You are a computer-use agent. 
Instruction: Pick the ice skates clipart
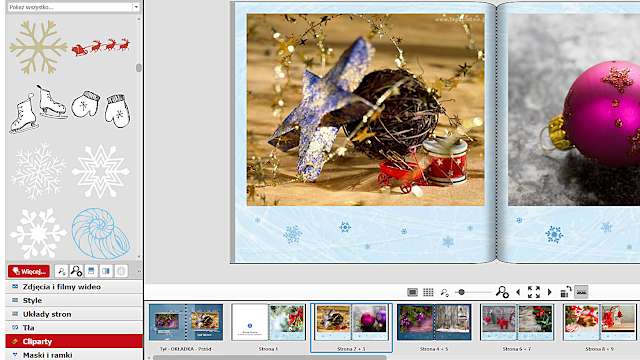(x=38, y=109)
